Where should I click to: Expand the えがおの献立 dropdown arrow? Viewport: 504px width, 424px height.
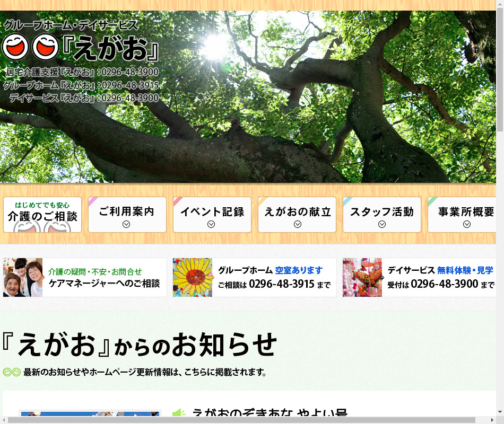pyautogui.click(x=297, y=224)
